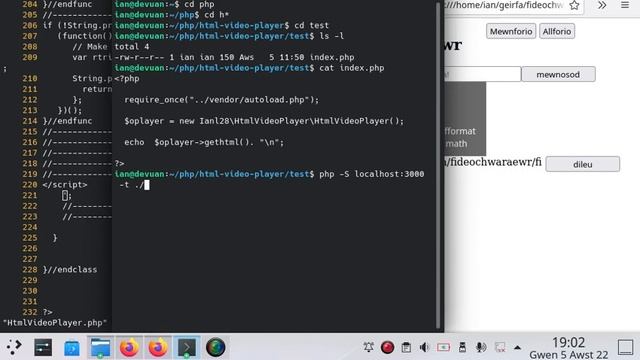Click the 'php -S localhost:3000' command
This screenshot has width=640, height=360.
point(371,174)
